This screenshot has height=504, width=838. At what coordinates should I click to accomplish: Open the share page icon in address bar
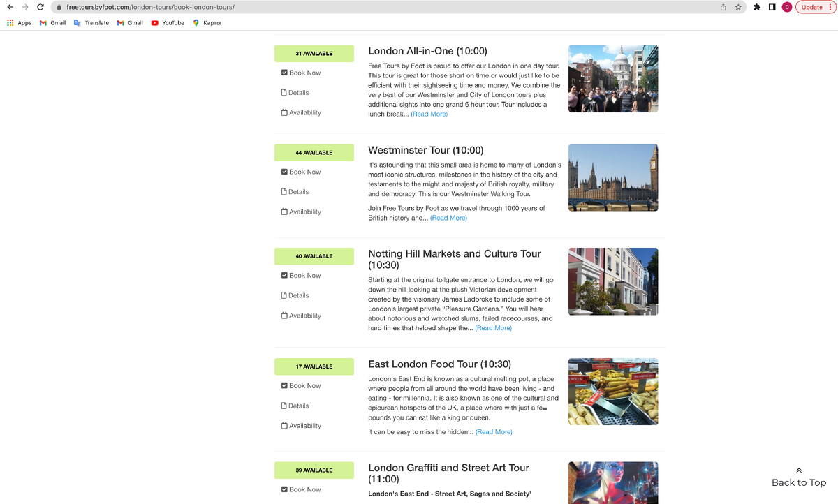723,7
